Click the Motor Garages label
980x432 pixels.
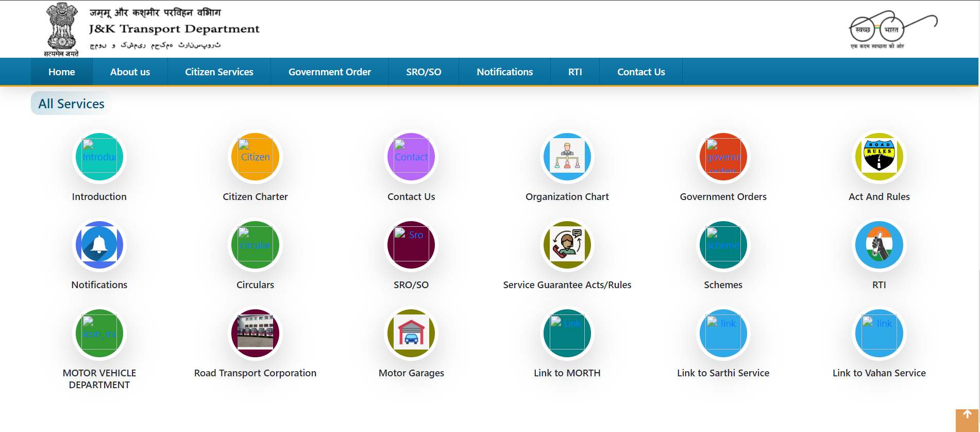[x=411, y=373]
